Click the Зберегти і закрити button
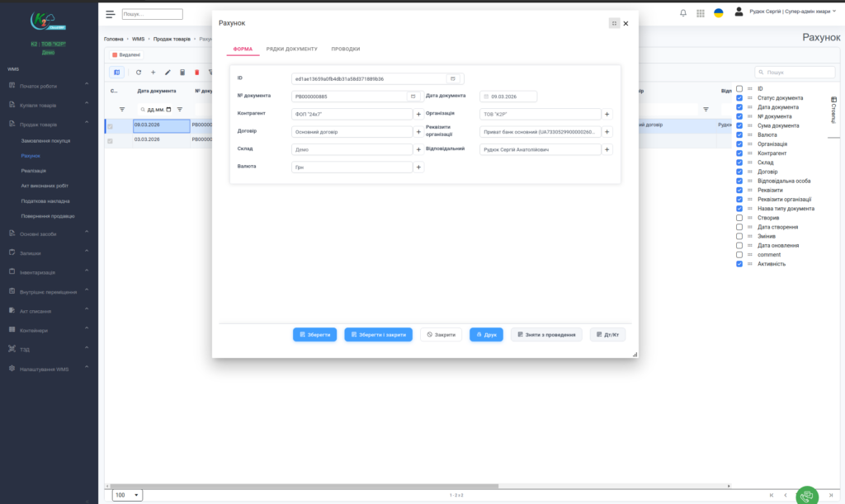Screen dimensions: 845x504 click(x=377, y=335)
